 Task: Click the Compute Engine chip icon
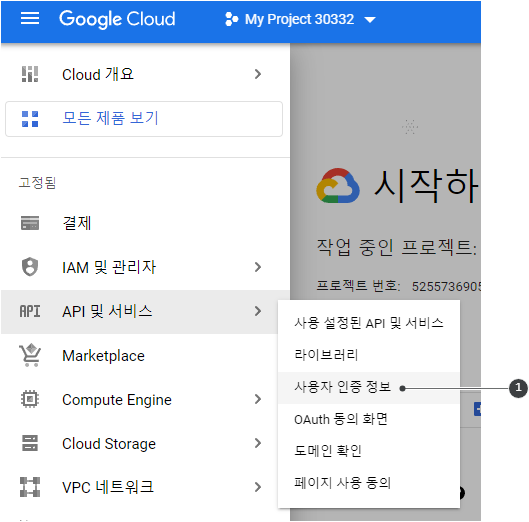click(30, 400)
